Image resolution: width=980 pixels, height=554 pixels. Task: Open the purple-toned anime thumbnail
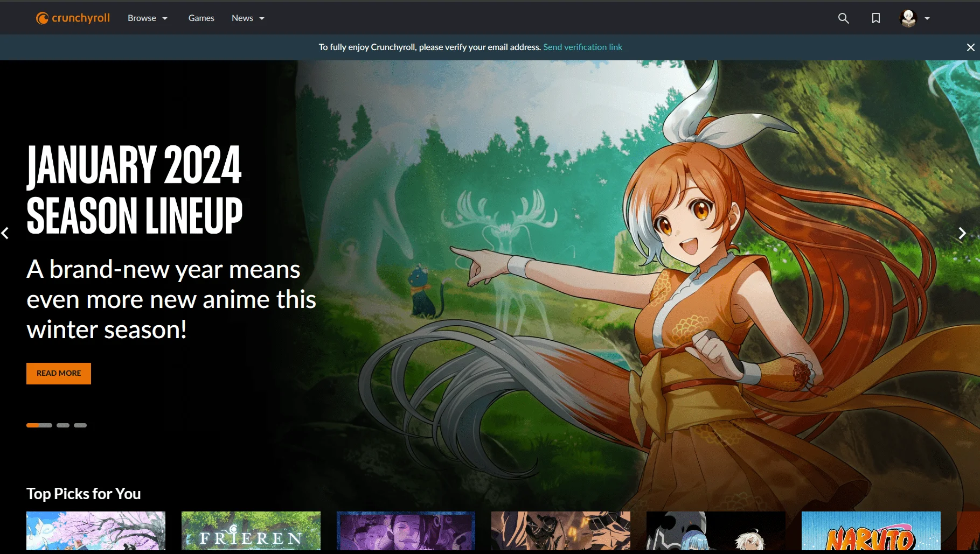[406, 531]
